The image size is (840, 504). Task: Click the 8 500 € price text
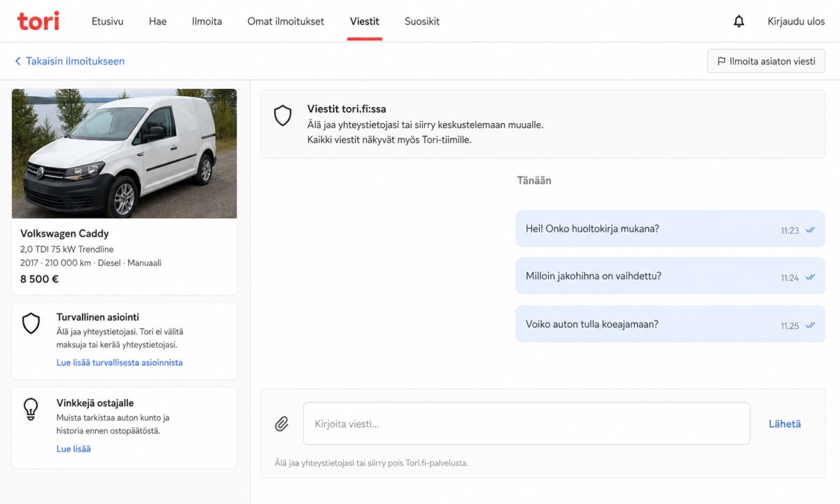[x=40, y=279]
